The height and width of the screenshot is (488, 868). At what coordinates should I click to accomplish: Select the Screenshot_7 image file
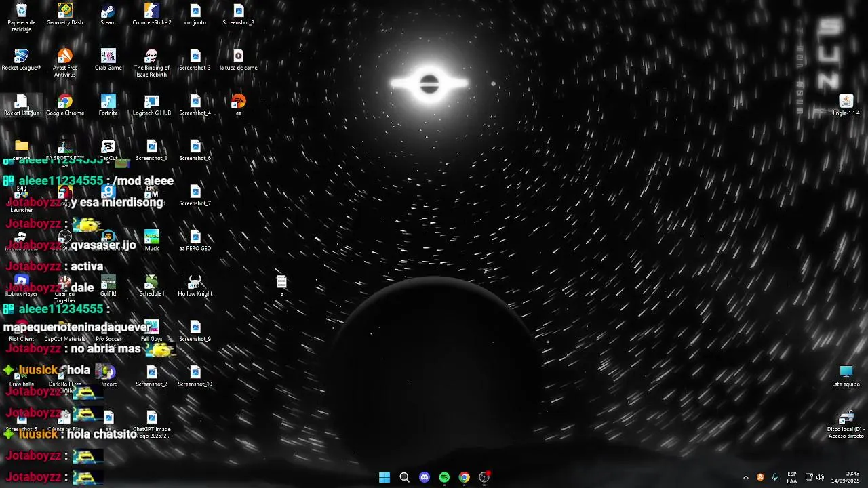pos(195,195)
